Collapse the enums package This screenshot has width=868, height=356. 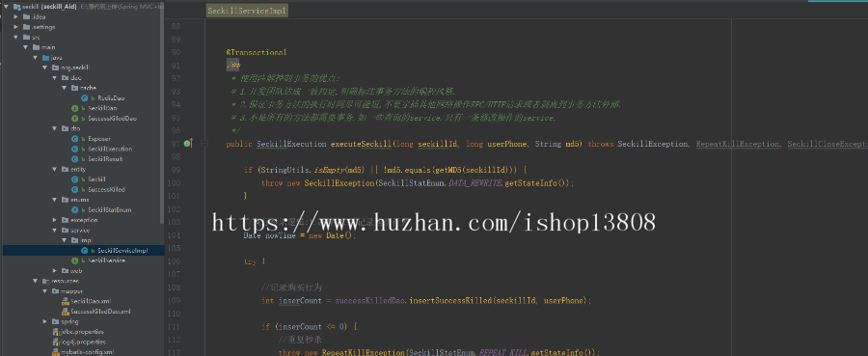[x=55, y=200]
